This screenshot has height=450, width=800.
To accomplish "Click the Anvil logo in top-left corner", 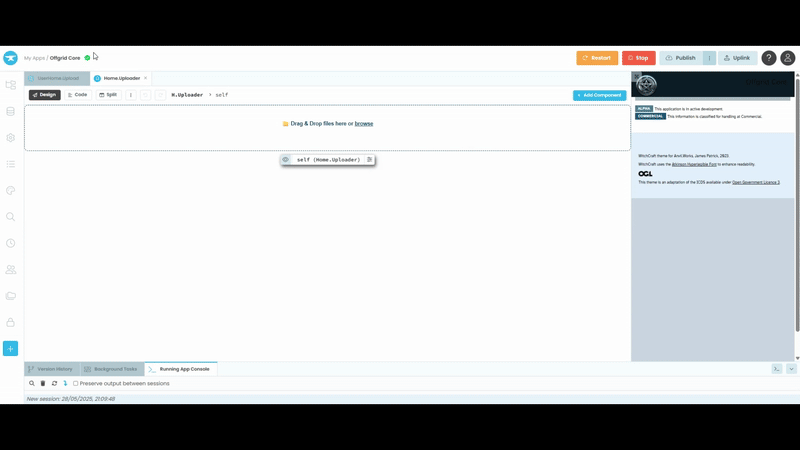I will point(10,58).
